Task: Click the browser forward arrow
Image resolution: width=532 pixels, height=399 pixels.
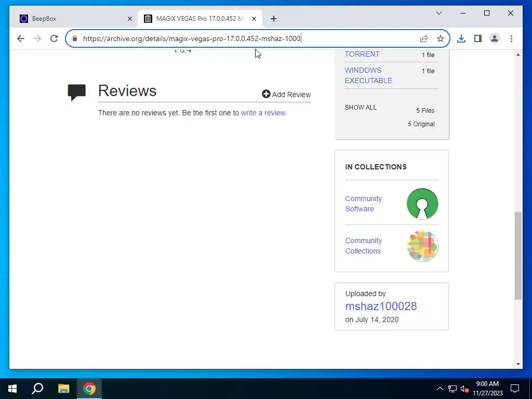Action: pos(37,38)
